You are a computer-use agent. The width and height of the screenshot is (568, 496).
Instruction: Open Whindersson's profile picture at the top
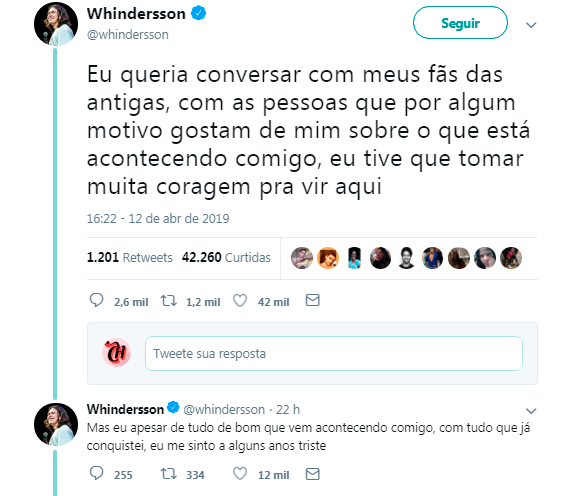click(56, 24)
